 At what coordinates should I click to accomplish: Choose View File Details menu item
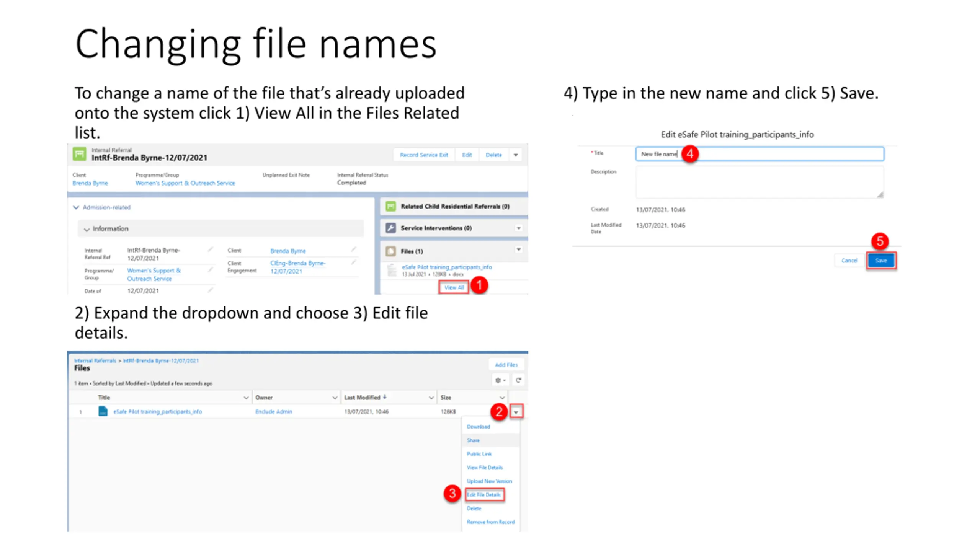pos(485,468)
